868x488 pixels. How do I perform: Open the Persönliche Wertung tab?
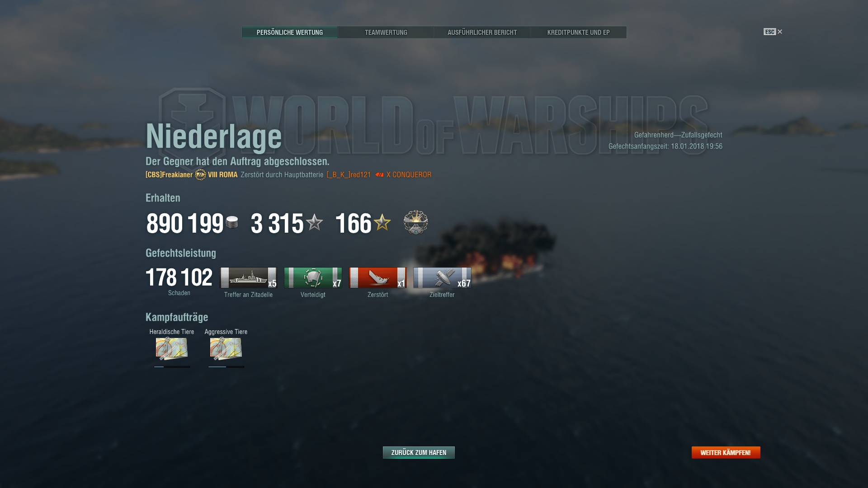tap(290, 33)
